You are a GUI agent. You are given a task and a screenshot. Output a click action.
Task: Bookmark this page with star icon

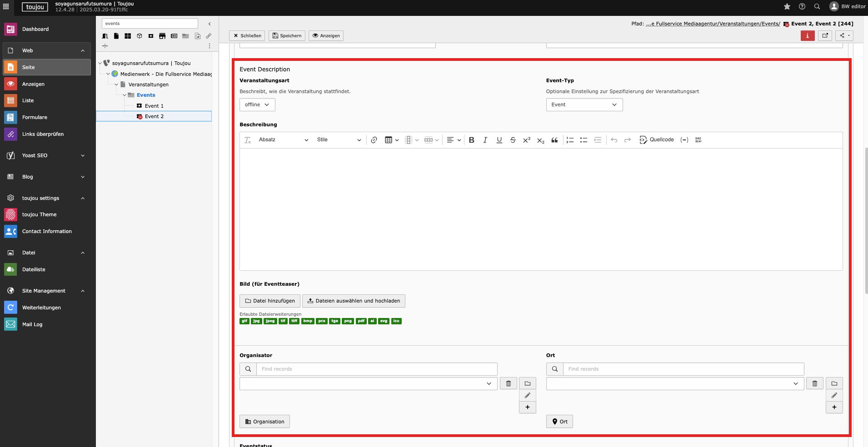click(x=787, y=6)
